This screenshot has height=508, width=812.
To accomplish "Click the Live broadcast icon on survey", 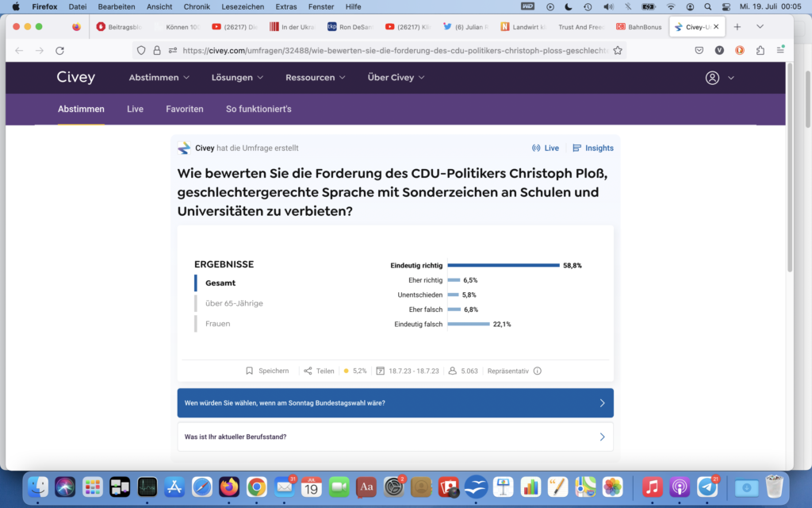I will coord(536,148).
